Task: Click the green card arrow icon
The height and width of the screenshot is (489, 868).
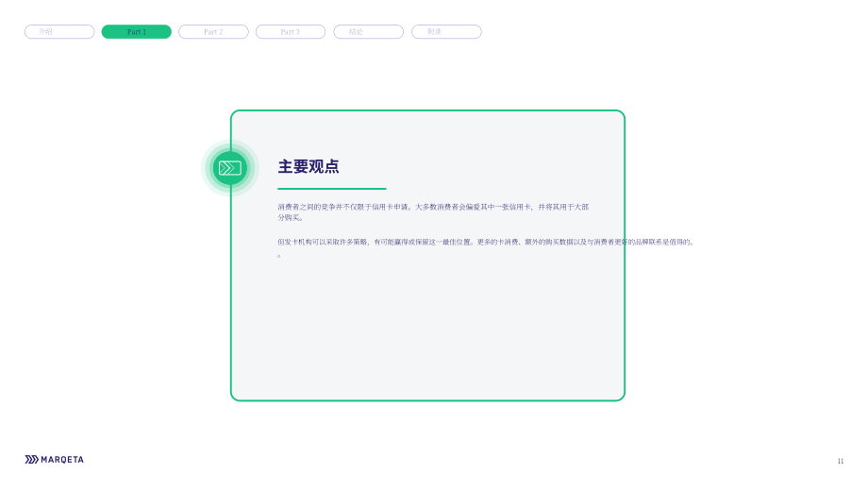Action: (229, 168)
